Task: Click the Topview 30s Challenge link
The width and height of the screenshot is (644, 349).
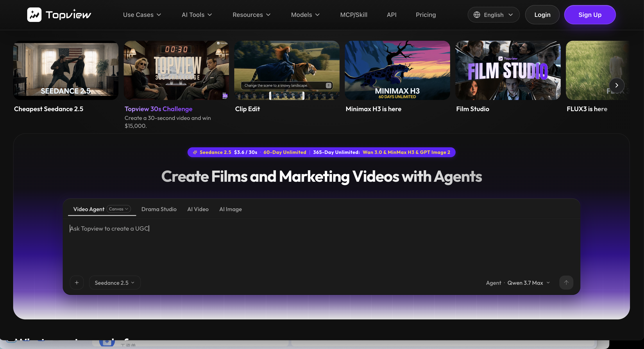Action: (x=159, y=109)
